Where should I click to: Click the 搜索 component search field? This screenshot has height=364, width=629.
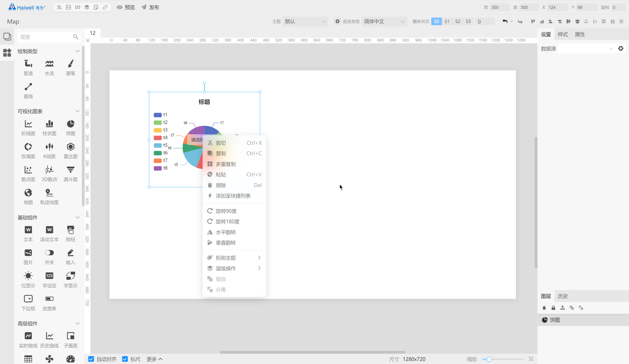[49, 37]
